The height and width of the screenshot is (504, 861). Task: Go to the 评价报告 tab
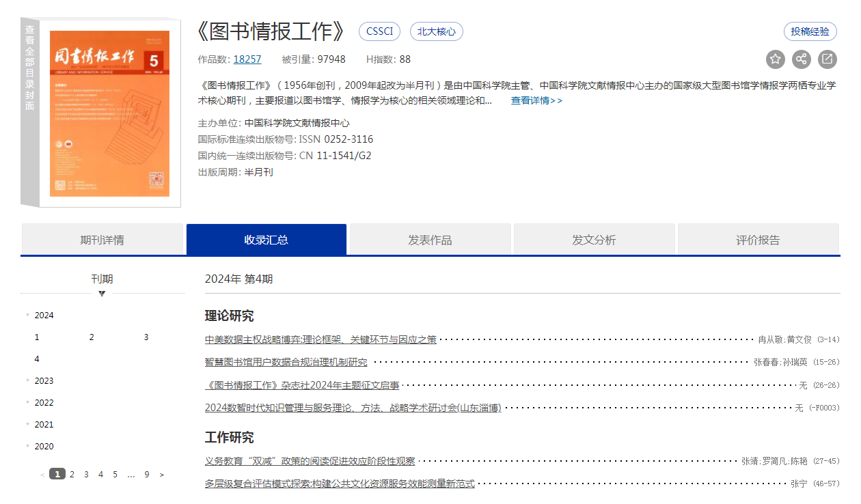coord(758,240)
